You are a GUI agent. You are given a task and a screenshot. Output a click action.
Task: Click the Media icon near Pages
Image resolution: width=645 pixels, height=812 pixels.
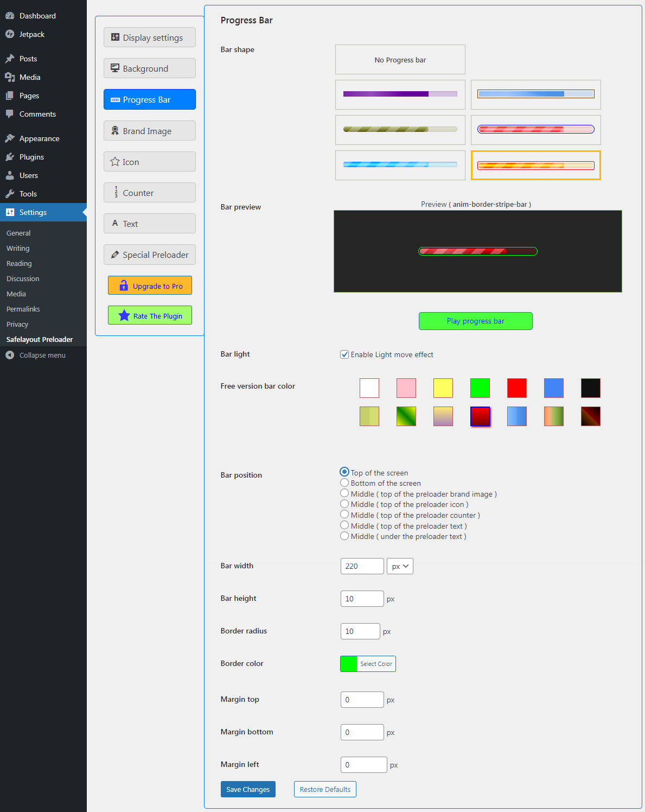click(x=10, y=77)
